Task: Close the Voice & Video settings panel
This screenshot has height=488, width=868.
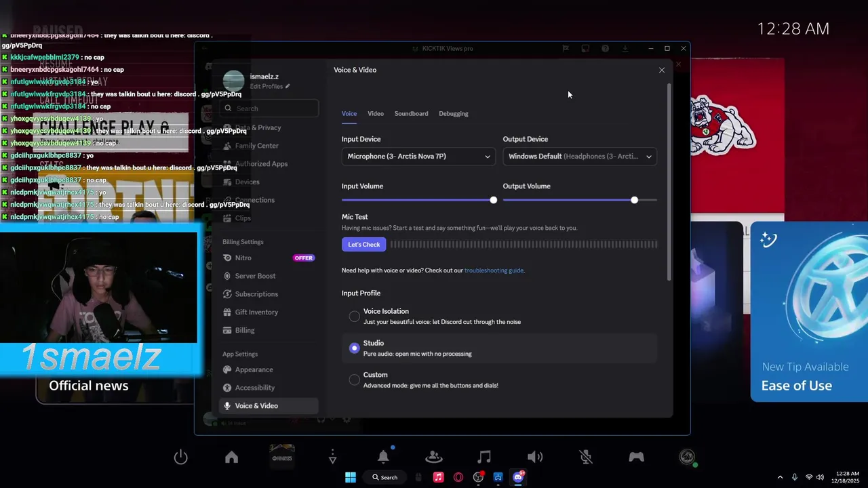Action: tap(662, 70)
